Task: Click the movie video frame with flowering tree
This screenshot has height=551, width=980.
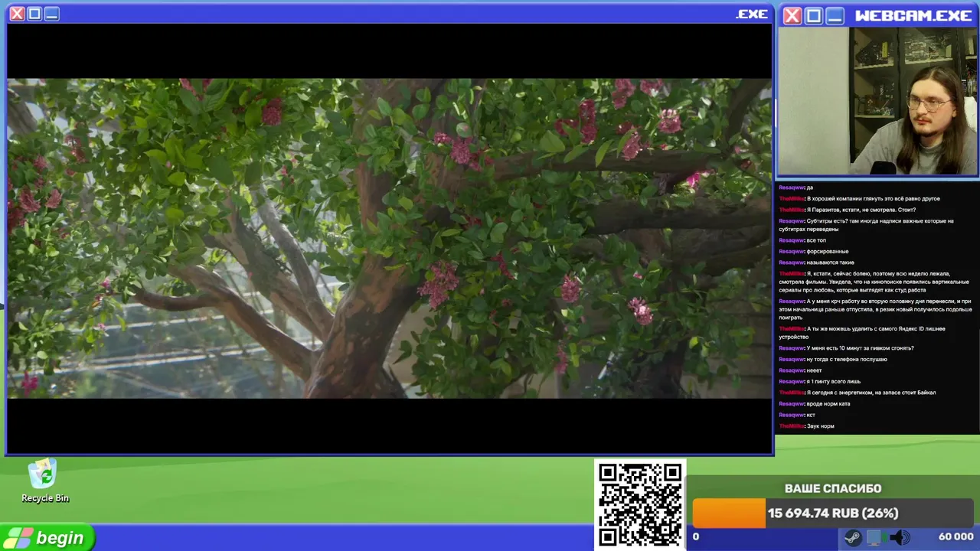Action: click(389, 238)
